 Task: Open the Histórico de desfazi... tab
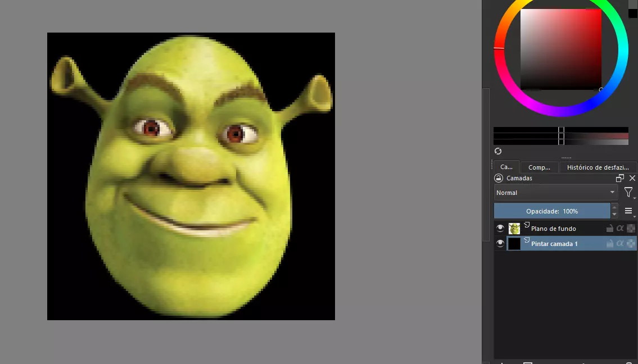598,167
